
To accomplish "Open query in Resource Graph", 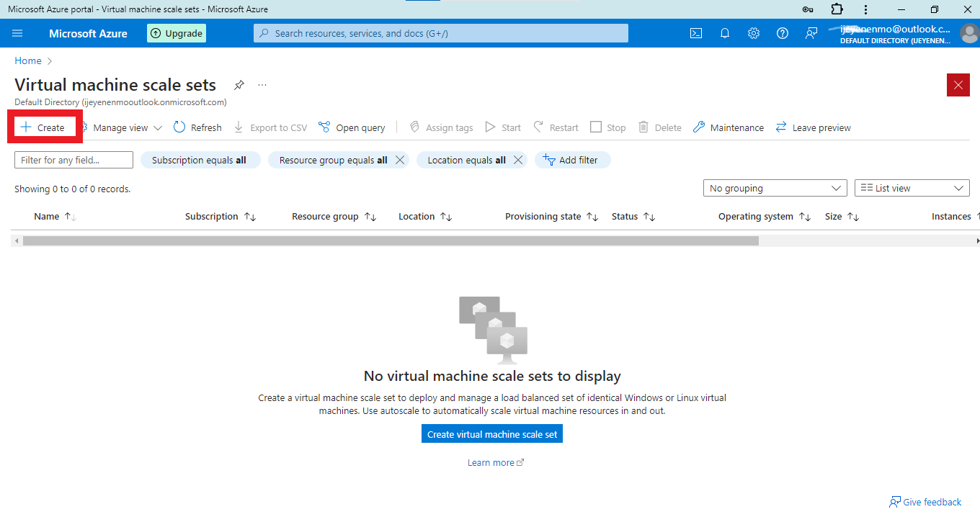I will coord(352,127).
